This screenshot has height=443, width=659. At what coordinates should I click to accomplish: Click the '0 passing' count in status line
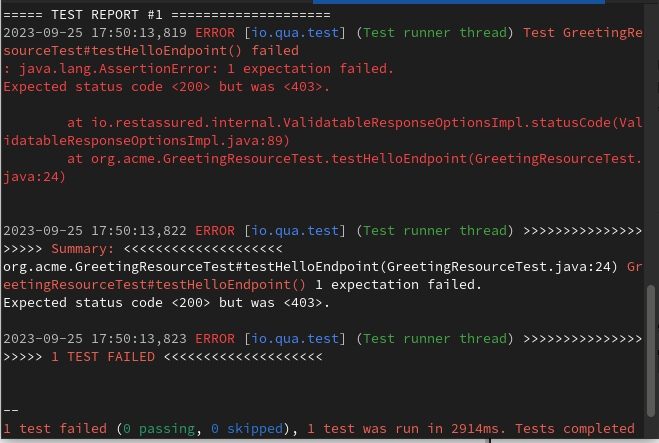(x=162, y=429)
